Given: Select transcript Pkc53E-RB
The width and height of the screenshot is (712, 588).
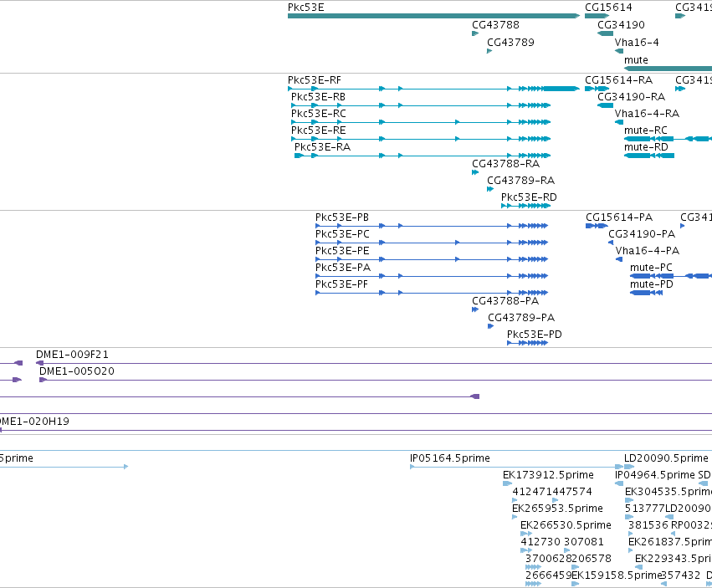Looking at the screenshot, I should [421, 105].
